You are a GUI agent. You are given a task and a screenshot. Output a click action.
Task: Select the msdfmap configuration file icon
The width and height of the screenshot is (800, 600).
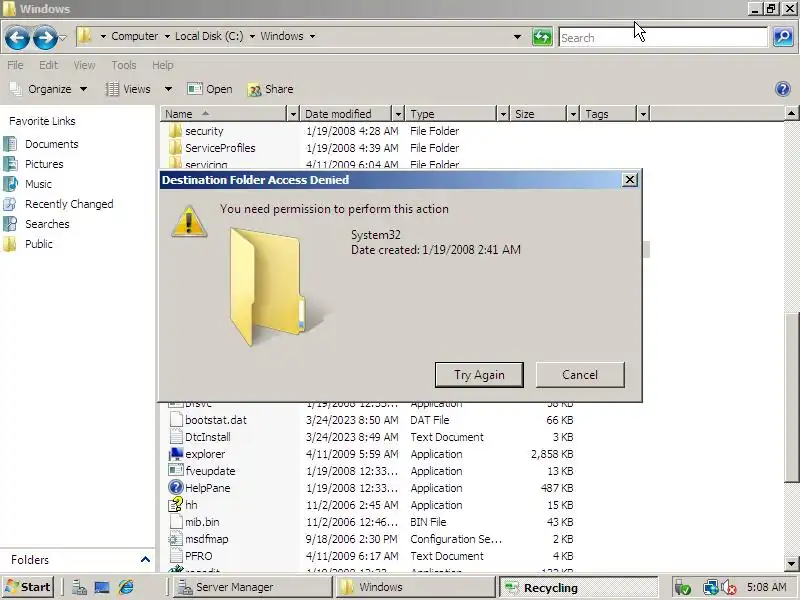[x=176, y=539]
